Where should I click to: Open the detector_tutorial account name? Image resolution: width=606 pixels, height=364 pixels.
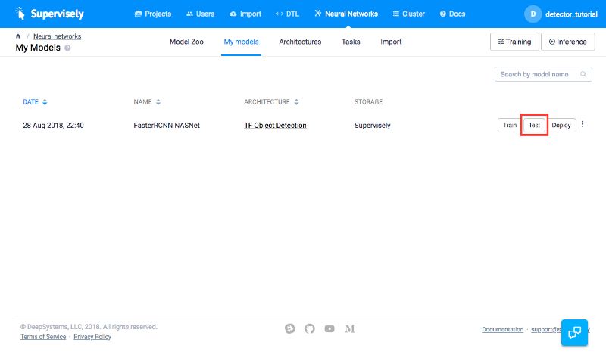click(x=571, y=14)
